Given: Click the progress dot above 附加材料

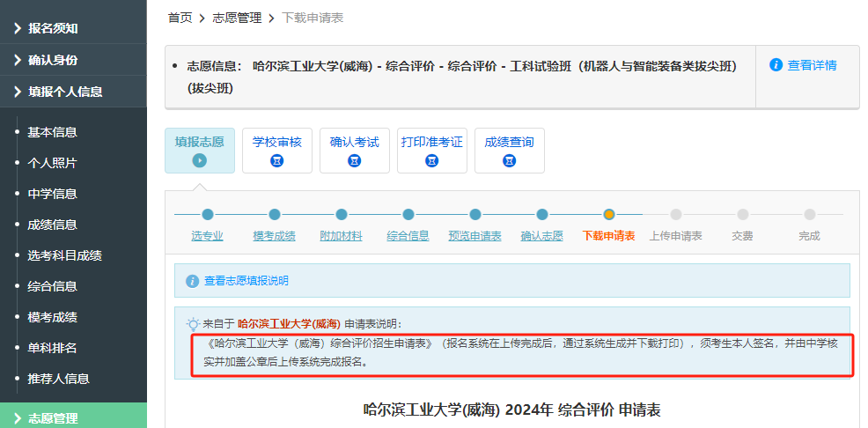Looking at the screenshot, I should click(342, 214).
